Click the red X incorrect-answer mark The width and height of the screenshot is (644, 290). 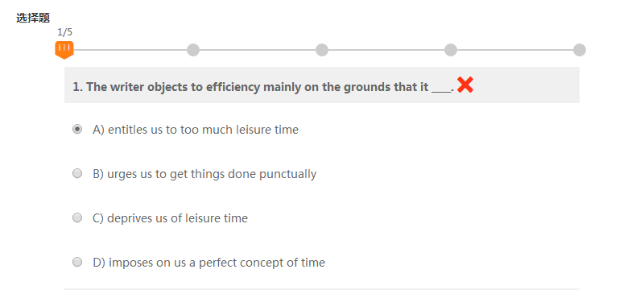click(465, 85)
